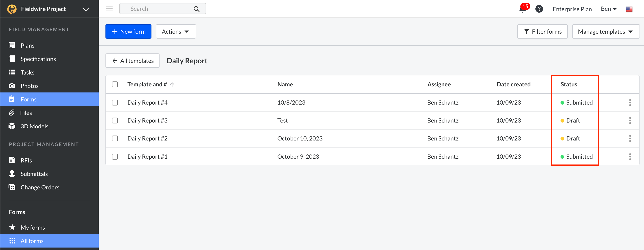Viewport: 644px width, 250px height.
Task: Open the RFIs section
Action: pyautogui.click(x=26, y=160)
